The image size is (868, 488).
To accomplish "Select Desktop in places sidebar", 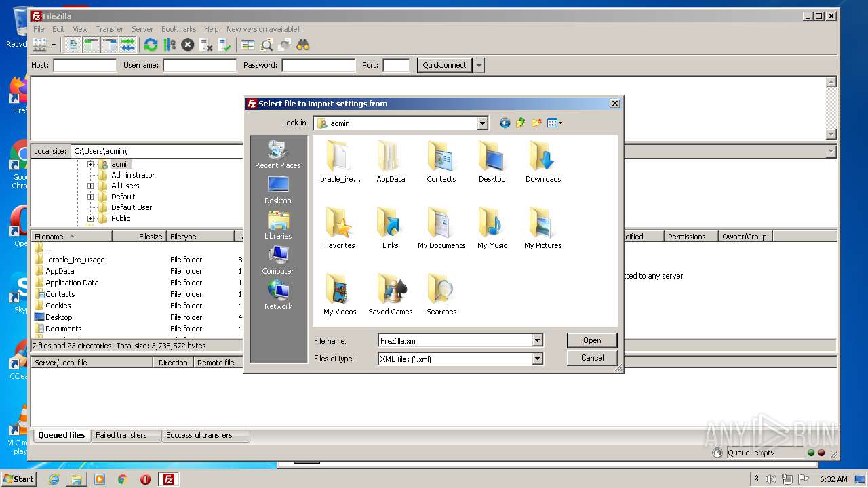I will [x=278, y=190].
